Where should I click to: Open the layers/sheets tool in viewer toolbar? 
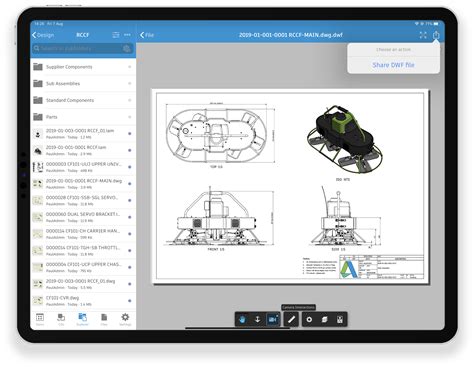tap(324, 319)
